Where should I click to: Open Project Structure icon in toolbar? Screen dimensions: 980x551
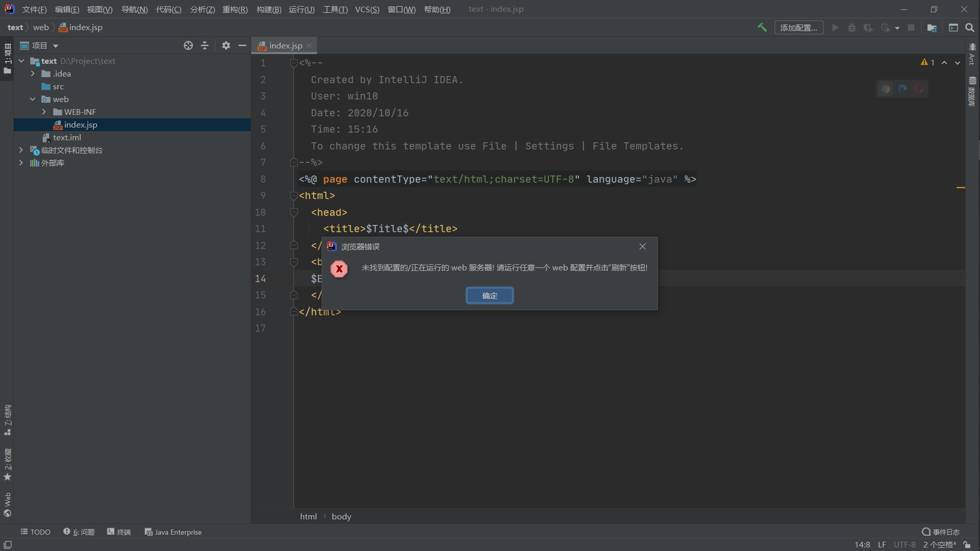coord(932,28)
